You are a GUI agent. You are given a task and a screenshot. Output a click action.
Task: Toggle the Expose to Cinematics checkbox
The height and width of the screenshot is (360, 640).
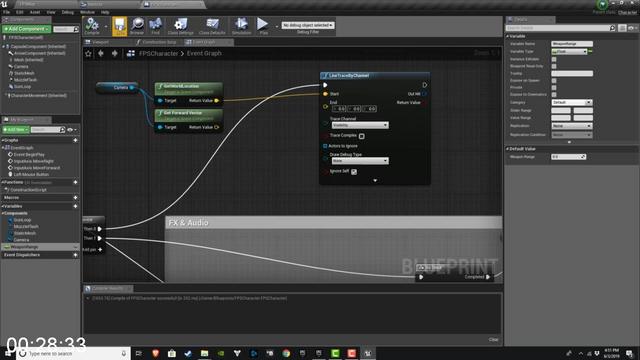tap(554, 94)
